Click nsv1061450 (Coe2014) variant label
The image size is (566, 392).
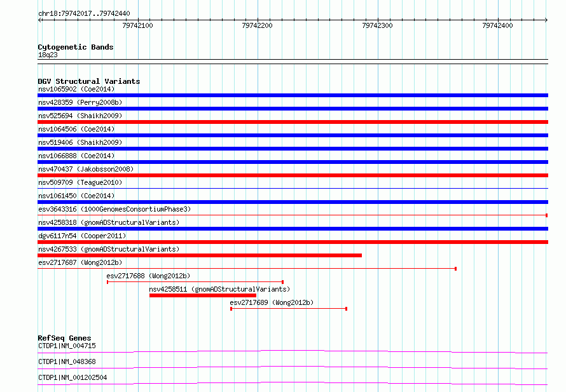pos(76,196)
